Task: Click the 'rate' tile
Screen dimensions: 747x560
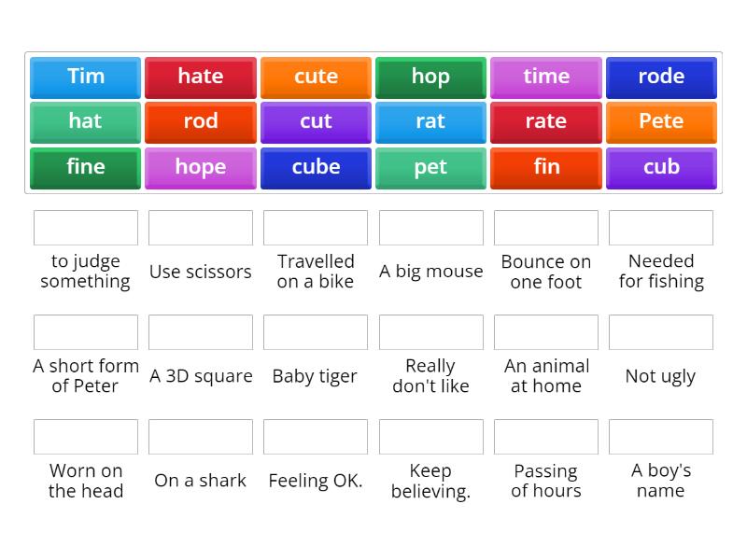Action: pyautogui.click(x=546, y=121)
